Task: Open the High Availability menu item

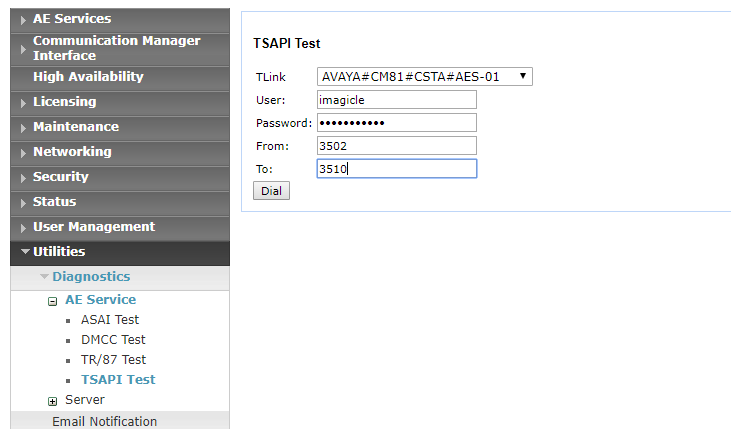Action: click(x=88, y=77)
